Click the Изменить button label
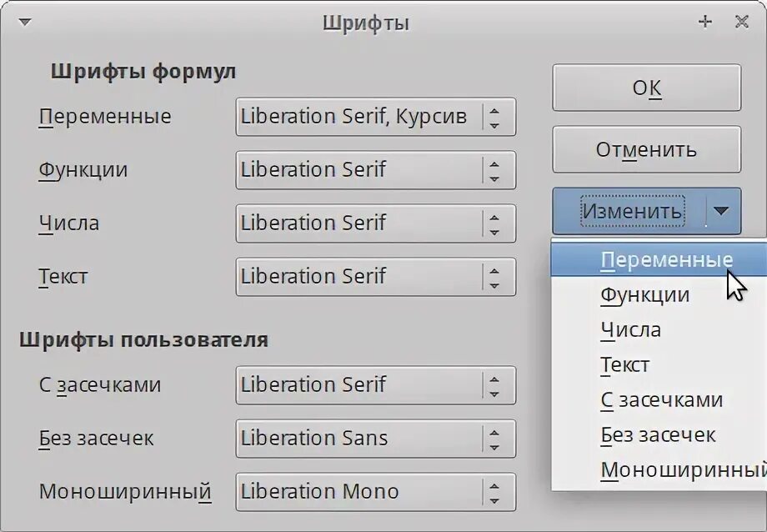Image resolution: width=767 pixels, height=532 pixels. click(x=632, y=211)
